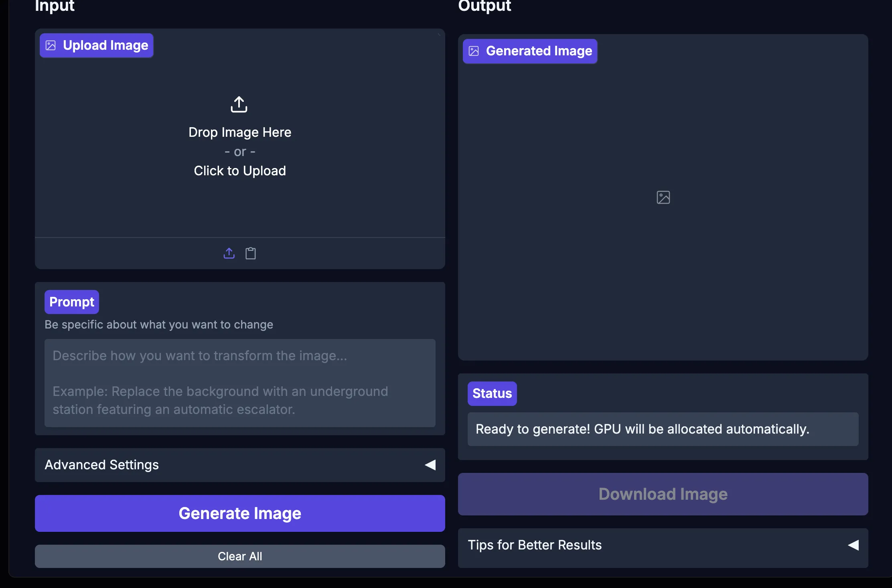Click the Drop Image Here text
The image size is (892, 588).
[240, 132]
